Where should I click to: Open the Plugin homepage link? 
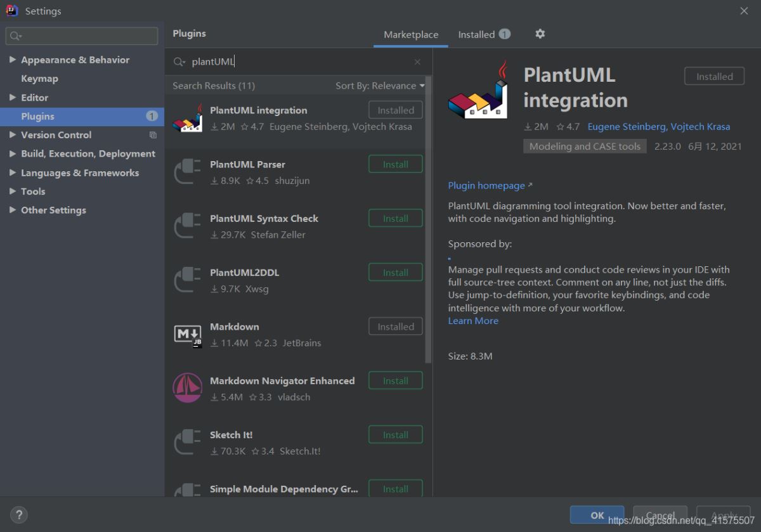click(486, 186)
